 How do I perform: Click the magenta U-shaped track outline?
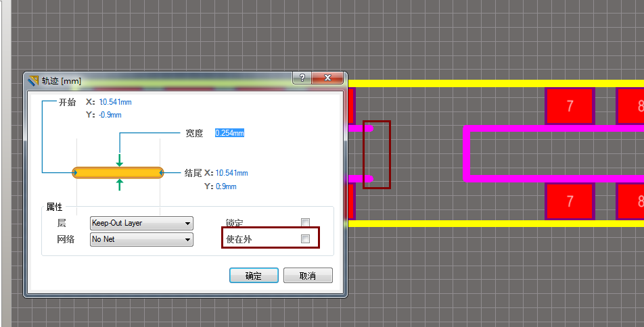(x=467, y=153)
